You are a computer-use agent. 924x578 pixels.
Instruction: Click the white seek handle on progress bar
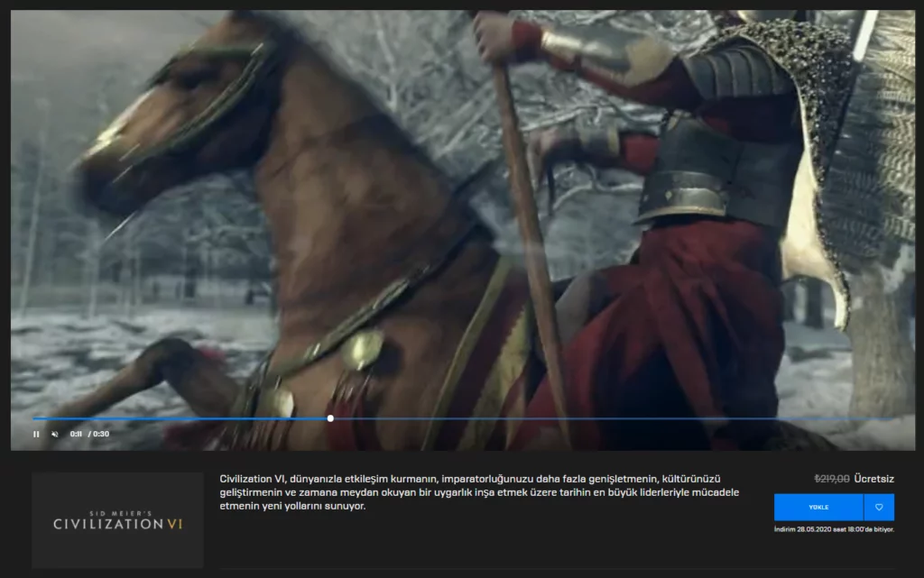point(330,418)
